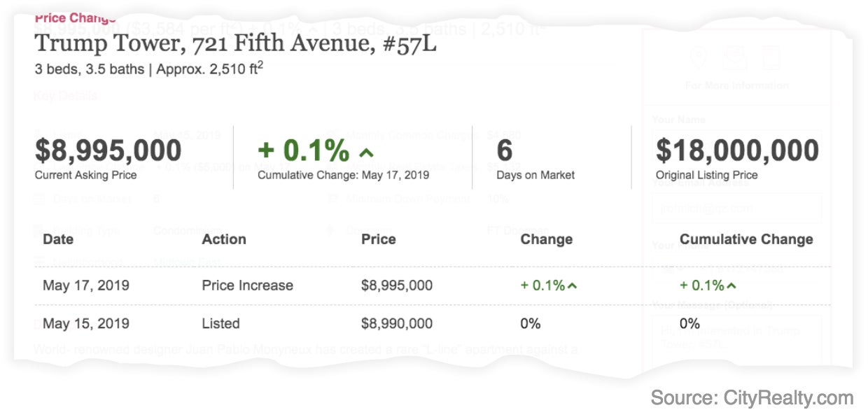Image resolution: width=868 pixels, height=410 pixels.
Task: Click the large green up arrow beside +0.1%
Action: tap(366, 153)
